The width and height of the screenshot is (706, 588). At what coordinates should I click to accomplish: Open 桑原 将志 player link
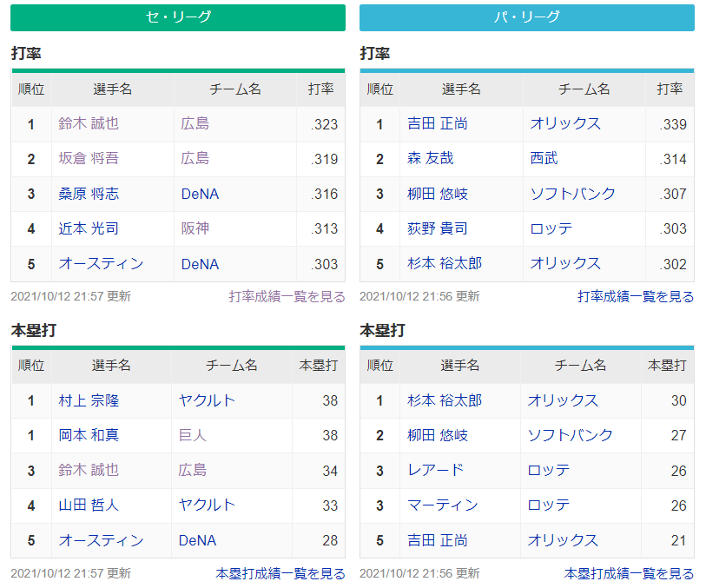click(x=89, y=194)
